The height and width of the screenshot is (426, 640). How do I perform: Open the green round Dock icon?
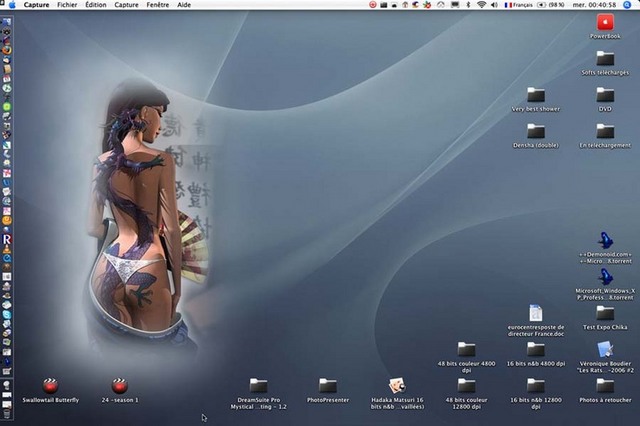click(7, 107)
